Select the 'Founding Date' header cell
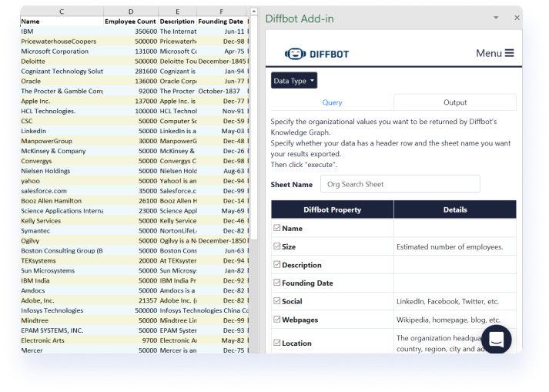The height and width of the screenshot is (392, 549). click(221, 22)
